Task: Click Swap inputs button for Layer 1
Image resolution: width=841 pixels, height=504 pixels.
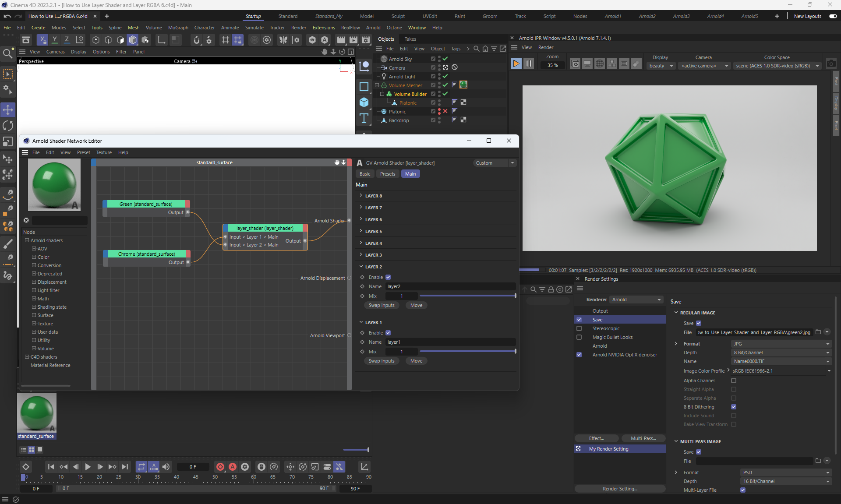Action: point(381,361)
